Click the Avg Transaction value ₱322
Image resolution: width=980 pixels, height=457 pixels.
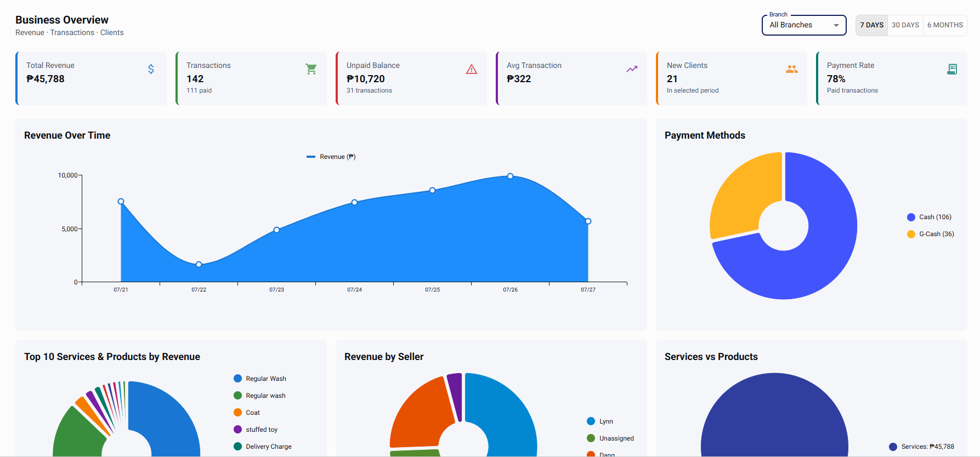pyautogui.click(x=519, y=79)
